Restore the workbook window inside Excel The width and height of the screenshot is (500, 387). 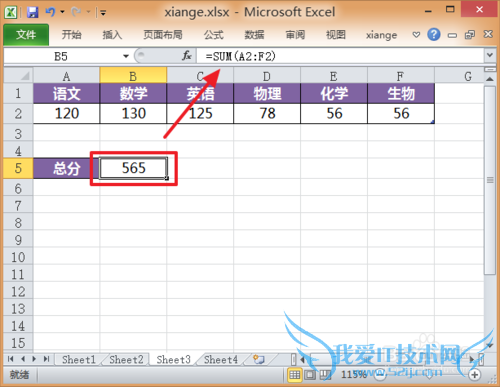coord(470,34)
